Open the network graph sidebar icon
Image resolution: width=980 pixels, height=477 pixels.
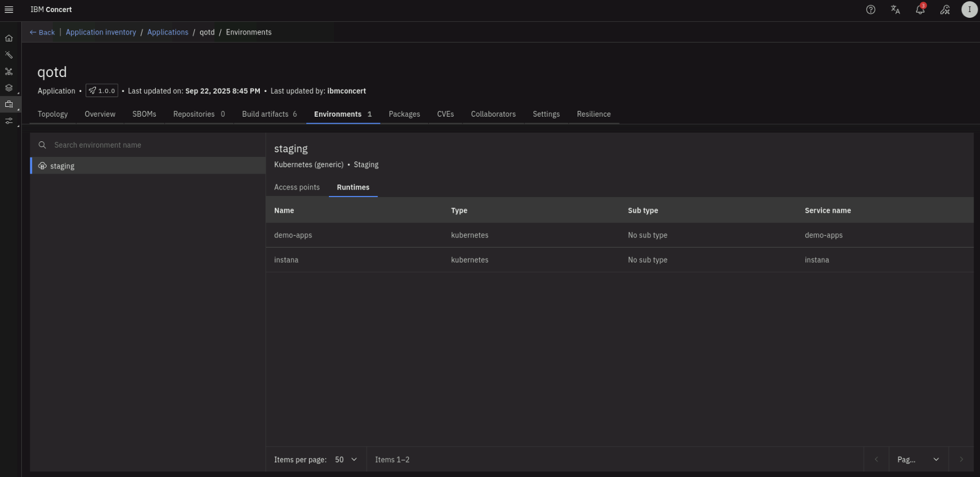pos(9,72)
